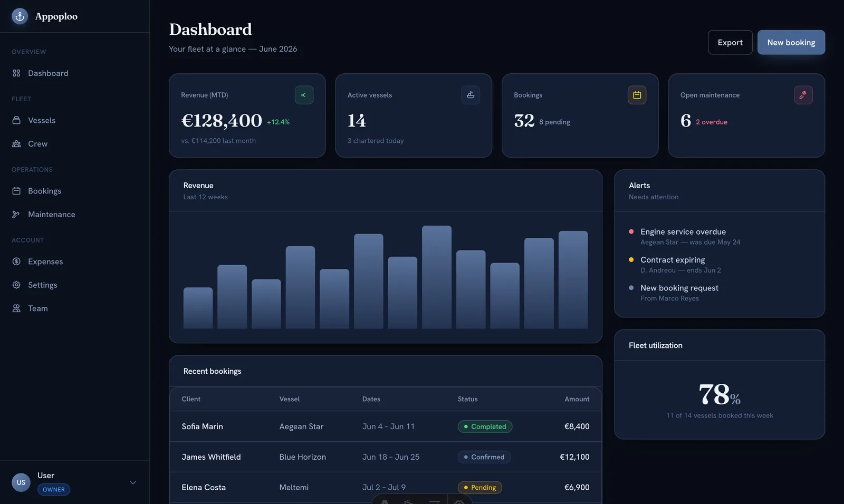This screenshot has height=504, width=844.
Task: Click '11 of 14 vessels booked this week'
Action: 720,415
